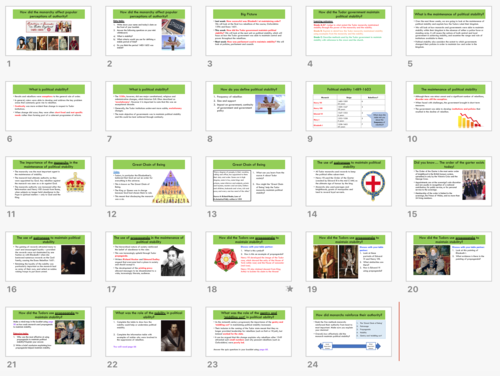Screen dimensions: 500x376
Task: Select slide 24 thumbnail with blue double arrow
Action: (x=349, y=332)
